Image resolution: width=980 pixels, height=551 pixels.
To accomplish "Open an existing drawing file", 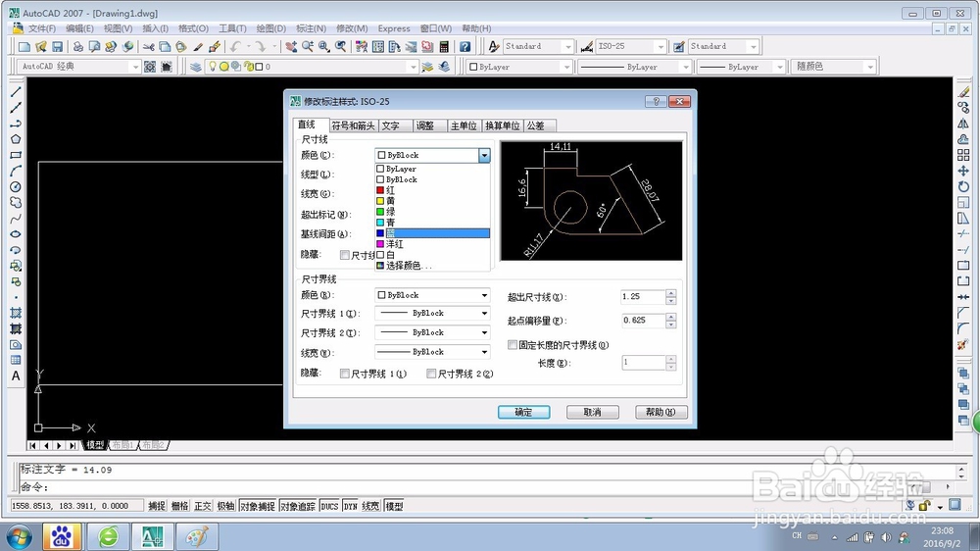I will coord(40,46).
